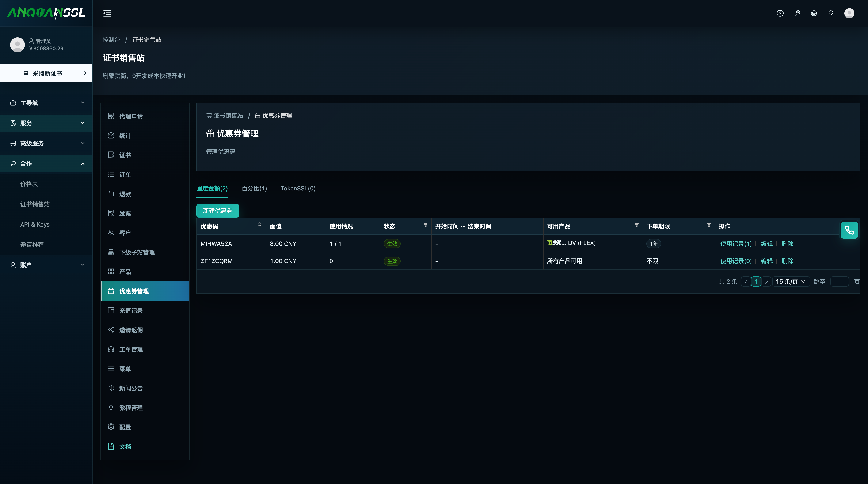The width and height of the screenshot is (868, 484).
Task: Open the 15 条/页 page size dropdown
Action: point(791,281)
